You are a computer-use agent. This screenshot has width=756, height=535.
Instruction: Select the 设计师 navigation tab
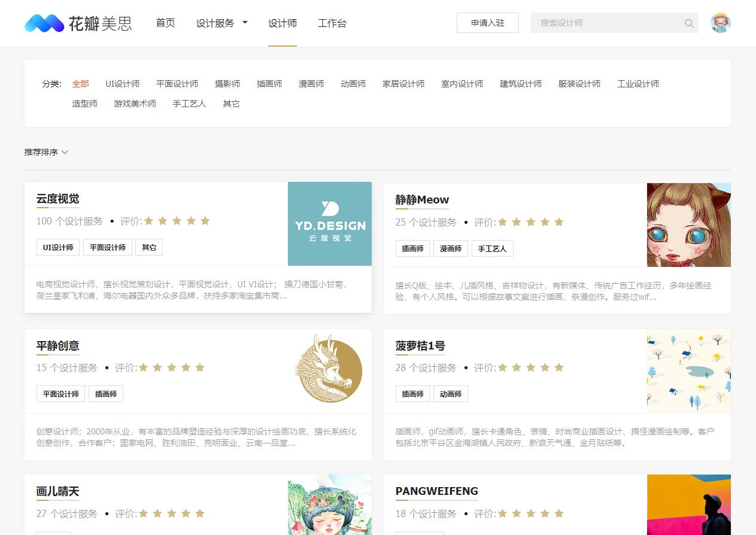283,23
